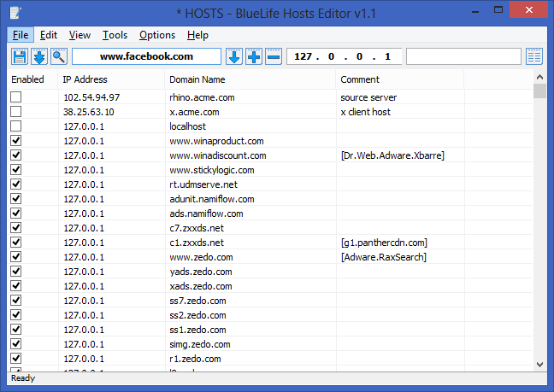The image size is (554, 392).
Task: Click the blue down-arrow icon beside Save
Action: 39,56
